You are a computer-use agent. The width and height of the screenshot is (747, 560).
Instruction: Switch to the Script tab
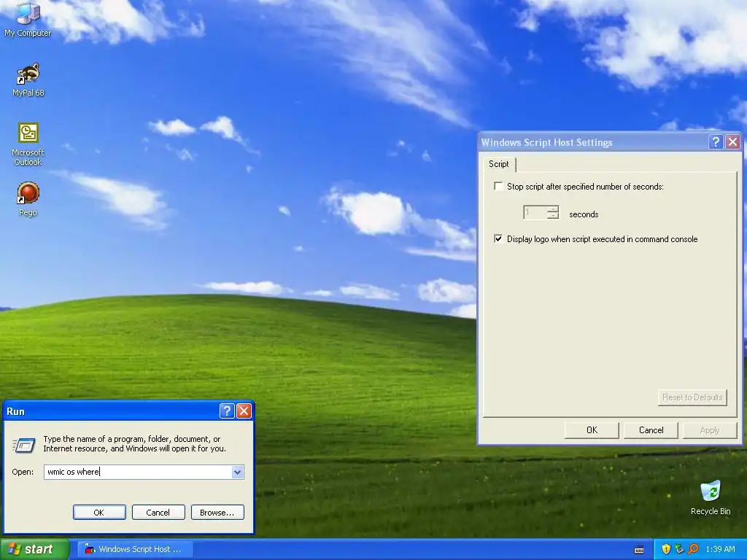(x=499, y=164)
